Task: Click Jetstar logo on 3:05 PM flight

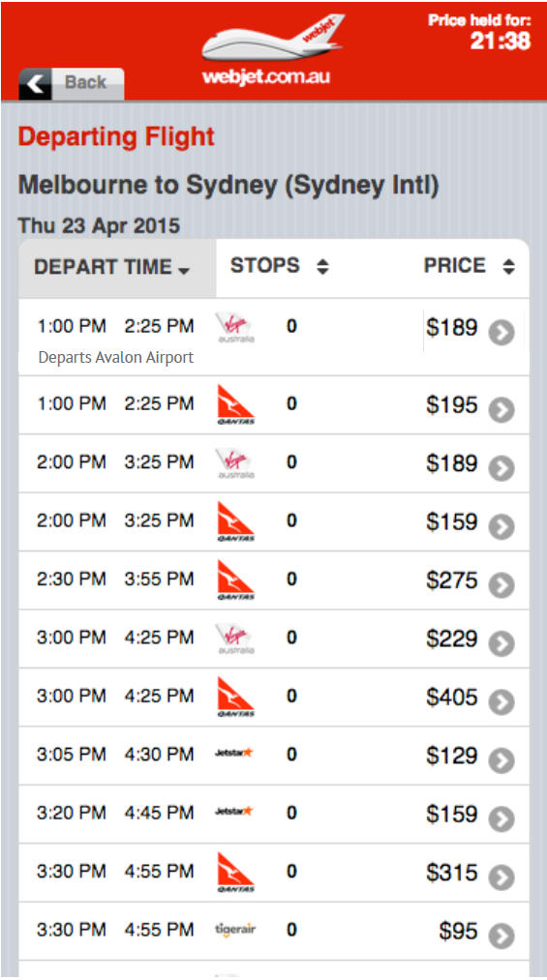Action: coord(233,753)
